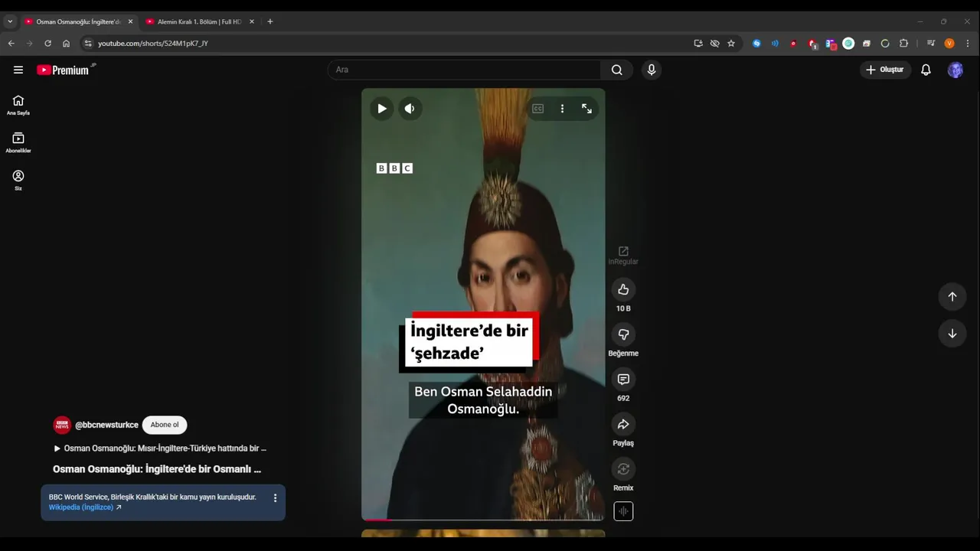Open a new browser tab
The height and width of the screenshot is (551, 980).
click(269, 21)
